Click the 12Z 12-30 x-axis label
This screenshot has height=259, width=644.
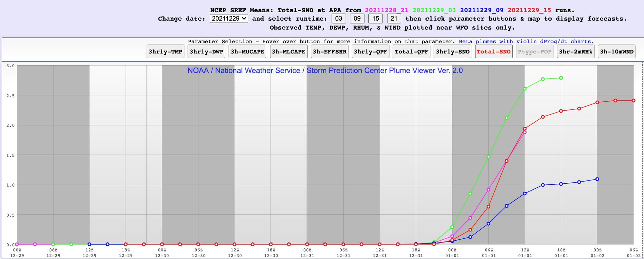click(235, 253)
